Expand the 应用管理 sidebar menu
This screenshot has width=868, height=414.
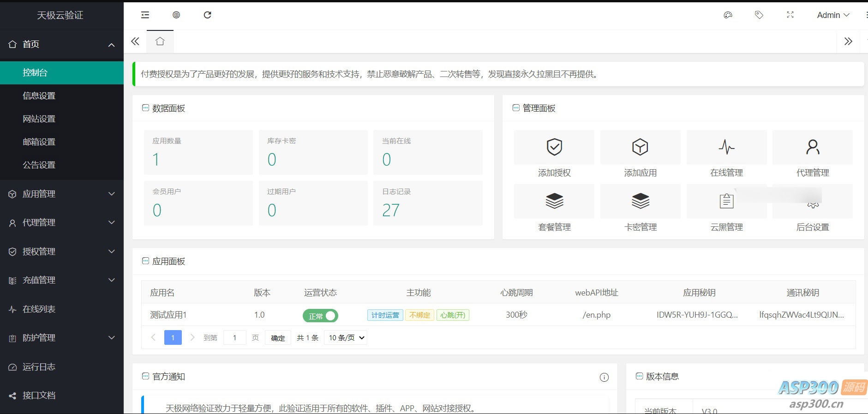62,194
